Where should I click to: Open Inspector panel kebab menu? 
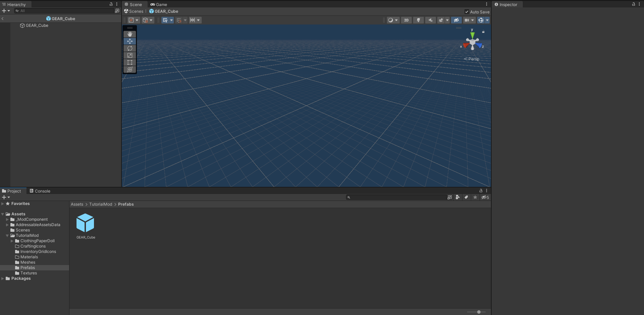pos(639,4)
